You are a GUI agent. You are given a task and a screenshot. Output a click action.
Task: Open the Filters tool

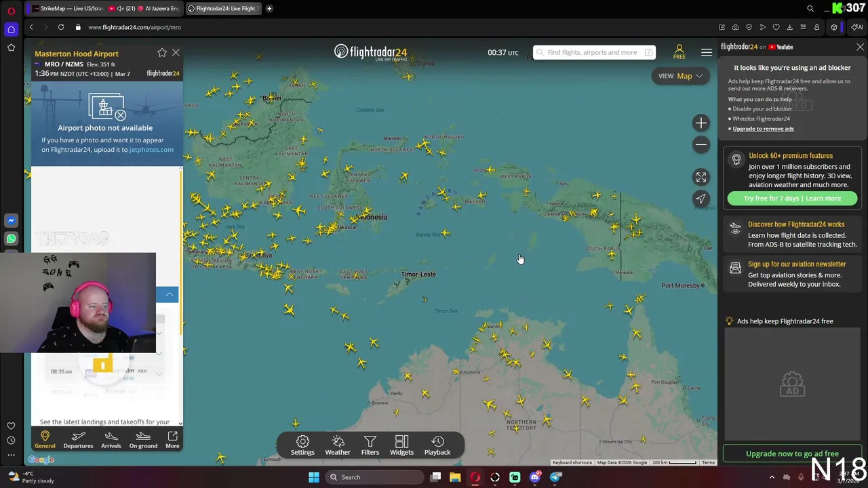(x=370, y=445)
